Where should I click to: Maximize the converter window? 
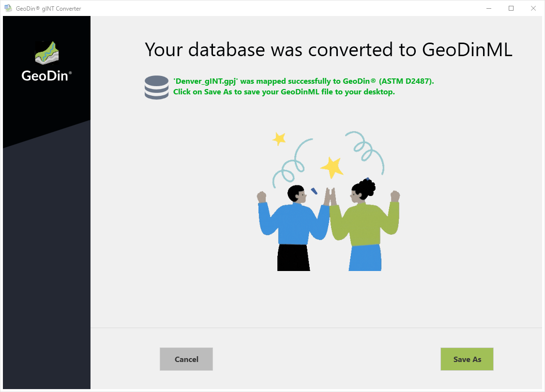coord(511,8)
